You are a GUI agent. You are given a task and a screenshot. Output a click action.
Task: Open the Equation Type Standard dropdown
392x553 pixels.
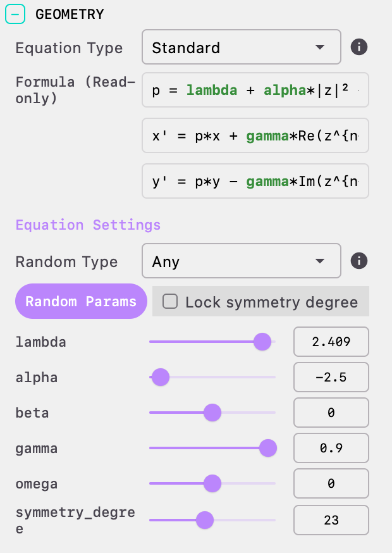242,47
